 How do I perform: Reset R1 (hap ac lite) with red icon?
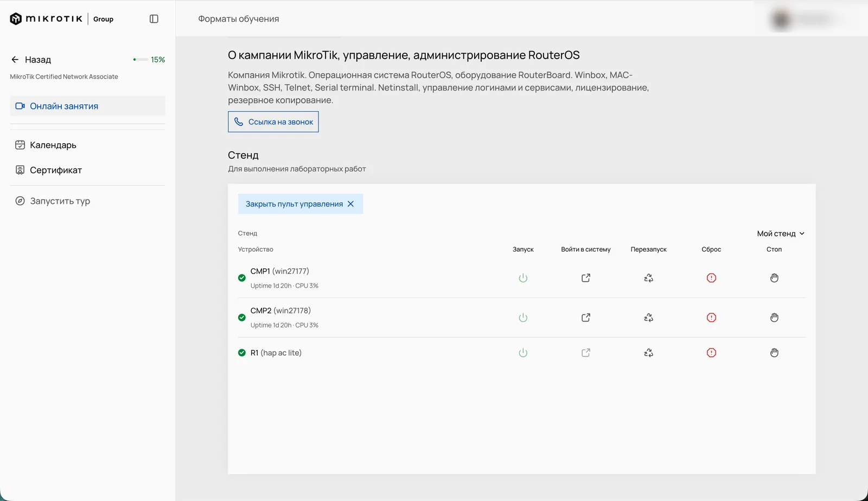pyautogui.click(x=712, y=353)
